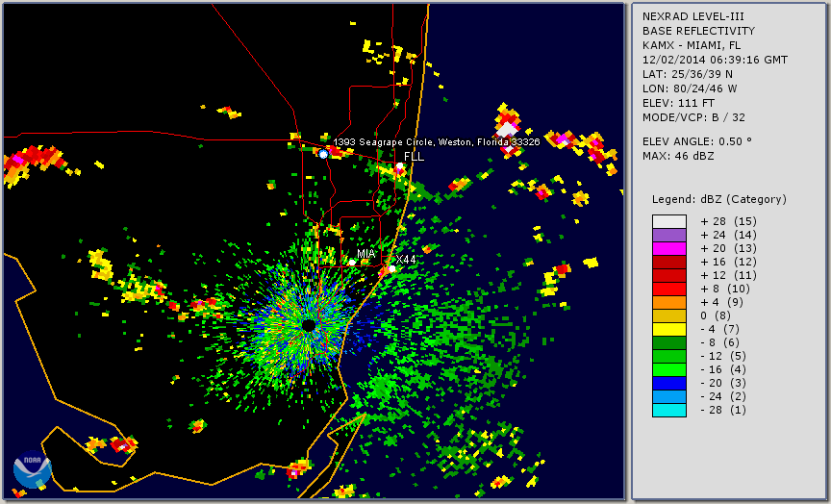Select the +4 (9) orange legend swatch
The image size is (831, 504).
pyautogui.click(x=669, y=303)
